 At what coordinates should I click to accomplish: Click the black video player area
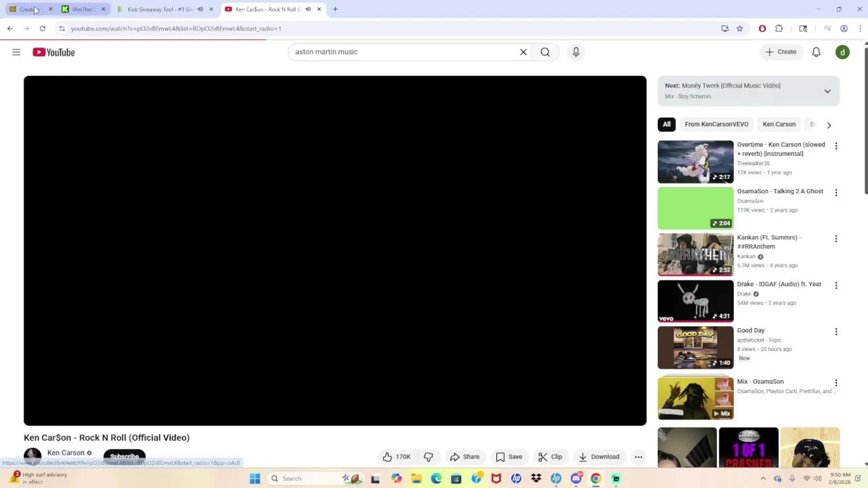click(335, 251)
